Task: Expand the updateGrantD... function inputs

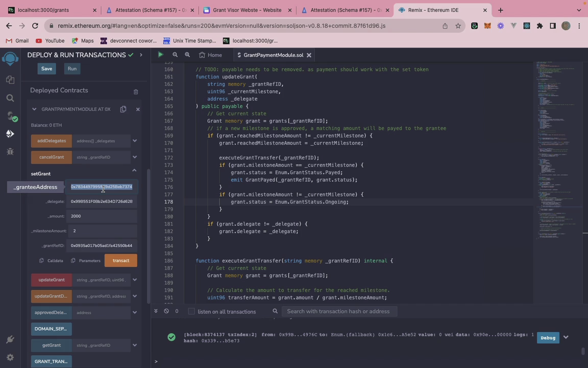Action: pyautogui.click(x=135, y=296)
